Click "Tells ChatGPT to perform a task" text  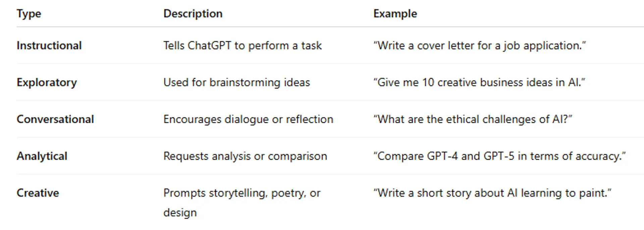[x=242, y=46]
